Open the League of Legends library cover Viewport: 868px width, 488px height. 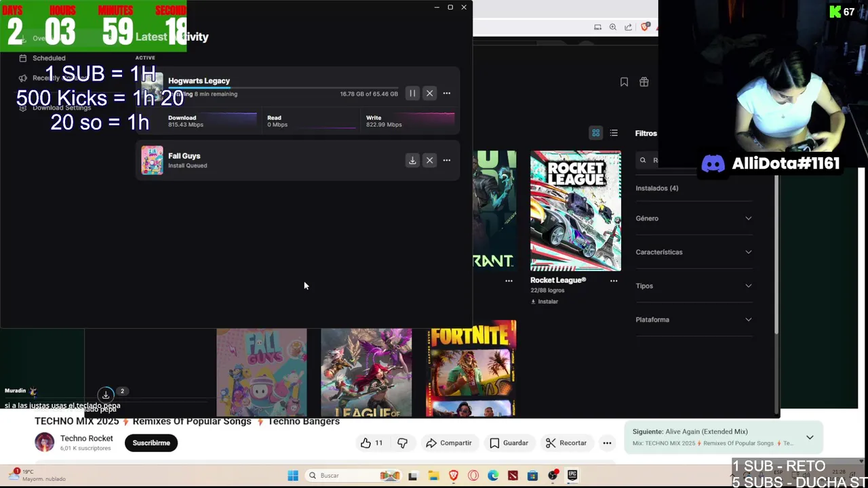coord(366,372)
